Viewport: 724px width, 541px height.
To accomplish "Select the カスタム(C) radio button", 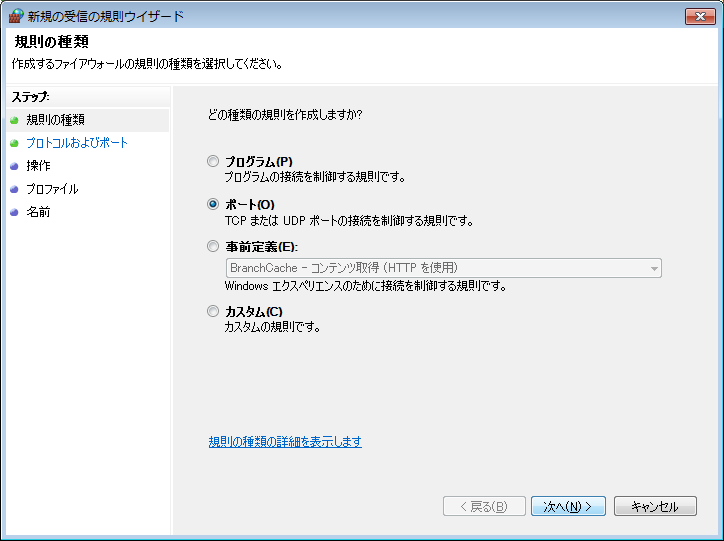I will pyautogui.click(x=213, y=311).
